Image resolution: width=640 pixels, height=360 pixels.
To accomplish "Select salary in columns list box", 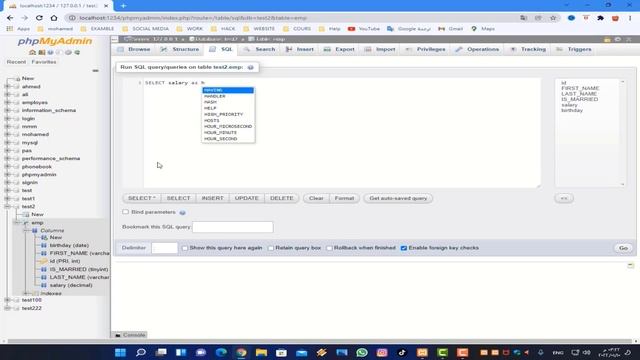I will tap(569, 105).
